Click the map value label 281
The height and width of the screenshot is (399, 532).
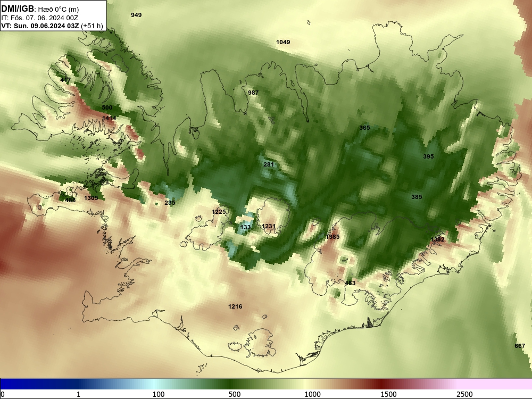pyautogui.click(x=268, y=164)
